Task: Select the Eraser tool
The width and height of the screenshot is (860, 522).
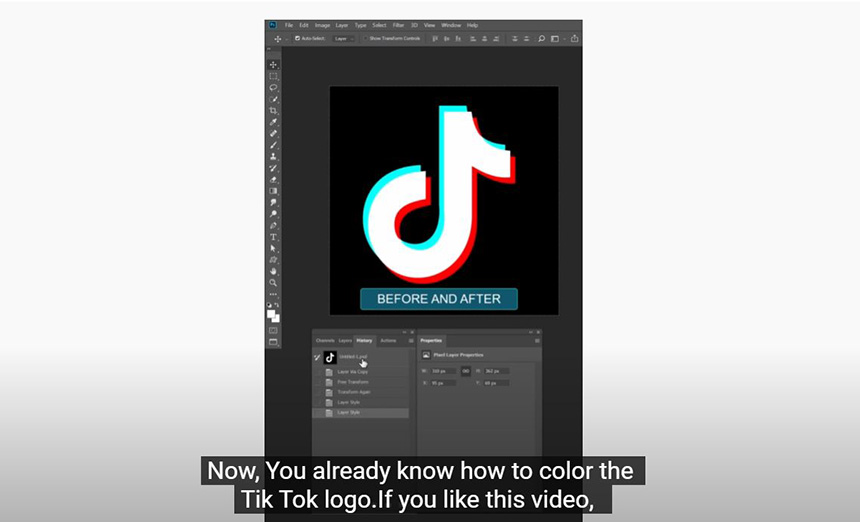Action: point(273,180)
